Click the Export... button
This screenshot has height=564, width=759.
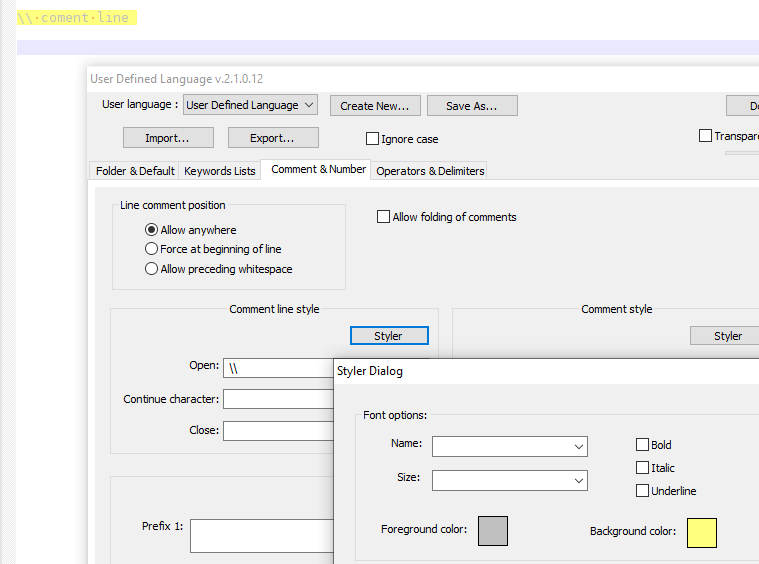click(x=273, y=138)
